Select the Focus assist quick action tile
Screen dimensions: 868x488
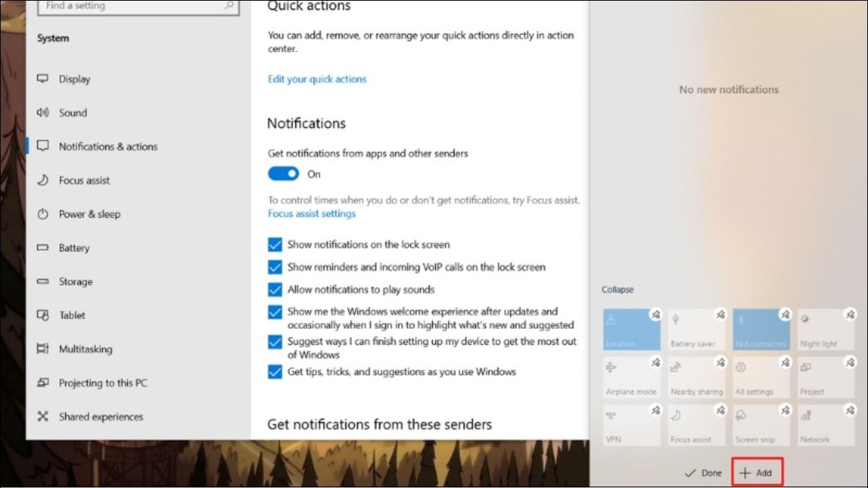pos(697,425)
